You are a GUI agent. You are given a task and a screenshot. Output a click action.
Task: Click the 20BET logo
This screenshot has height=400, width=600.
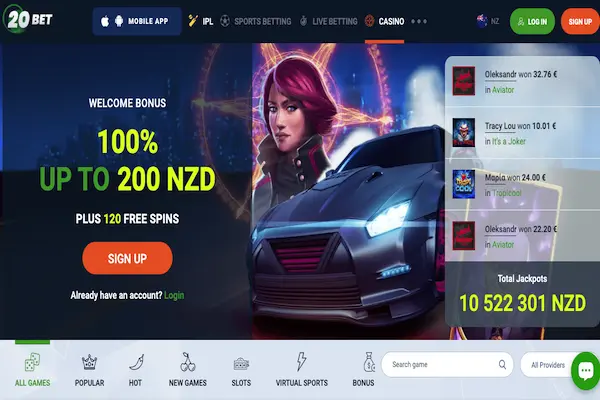click(x=28, y=19)
